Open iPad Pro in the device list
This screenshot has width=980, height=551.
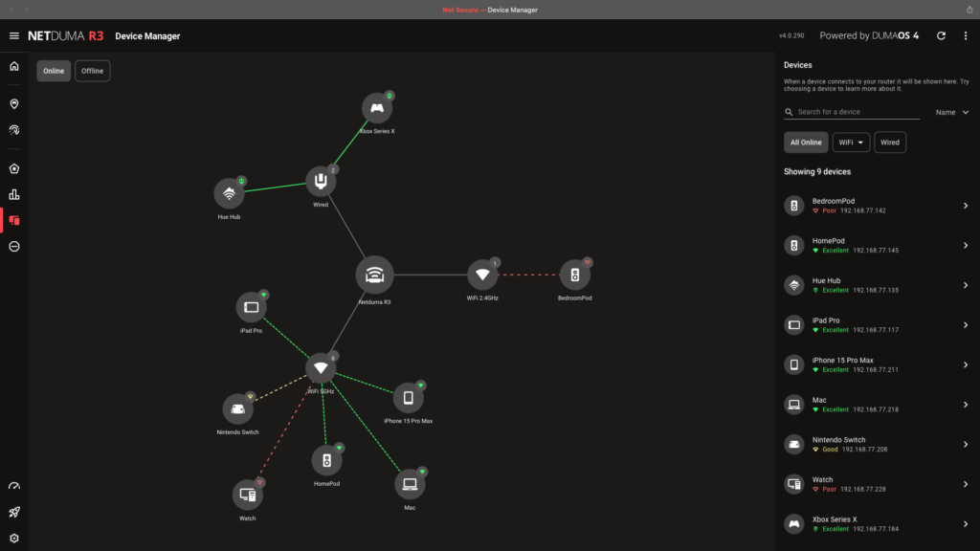[x=877, y=325]
